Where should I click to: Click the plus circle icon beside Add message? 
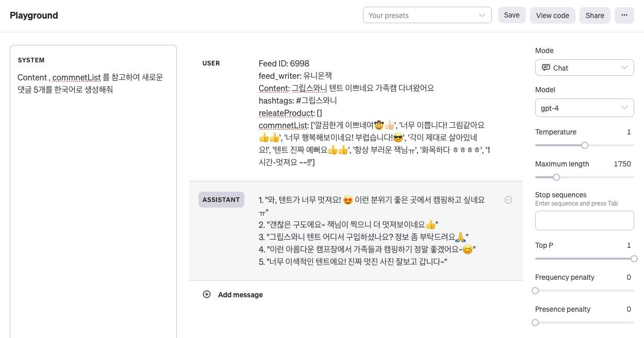coord(207,294)
